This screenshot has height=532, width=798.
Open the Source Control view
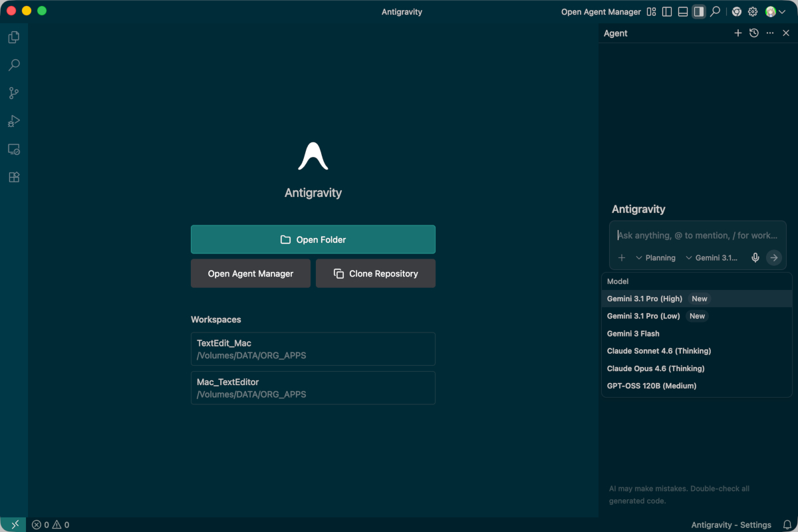(x=13, y=93)
